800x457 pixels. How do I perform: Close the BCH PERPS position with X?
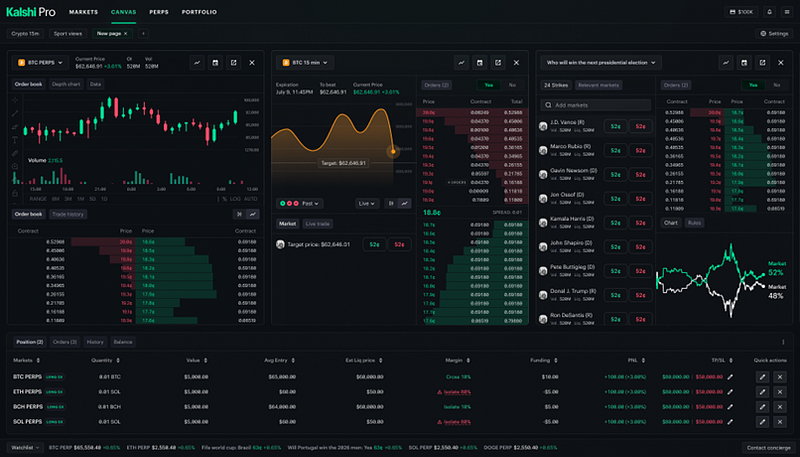780,407
